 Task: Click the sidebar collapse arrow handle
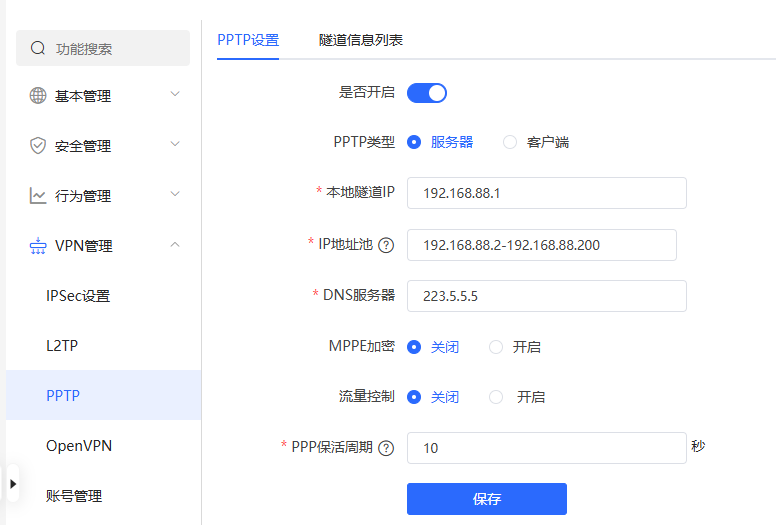click(x=13, y=483)
